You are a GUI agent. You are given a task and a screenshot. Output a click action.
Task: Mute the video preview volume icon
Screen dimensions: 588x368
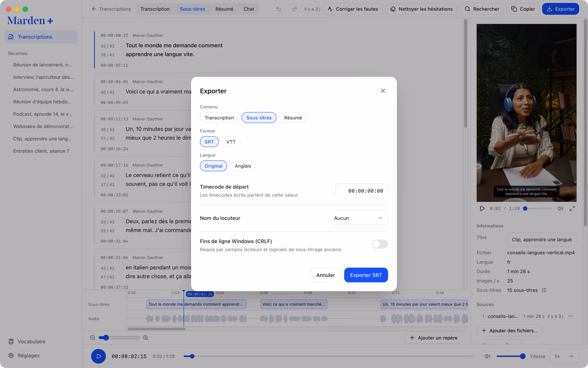560,209
